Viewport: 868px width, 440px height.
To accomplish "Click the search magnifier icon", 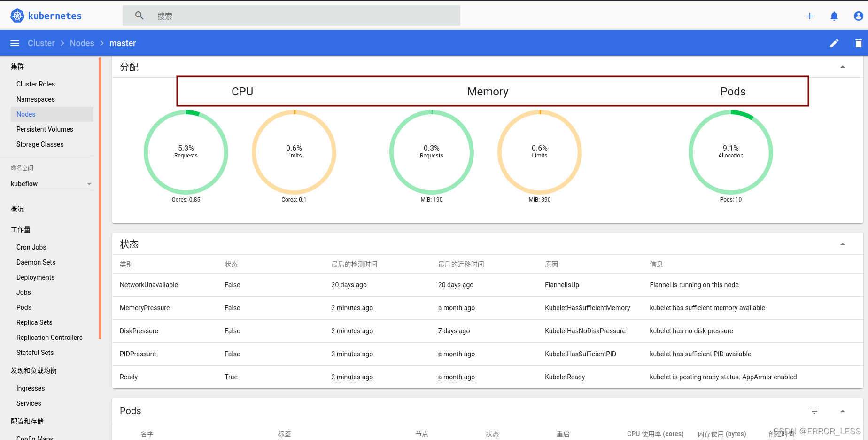I will click(139, 16).
